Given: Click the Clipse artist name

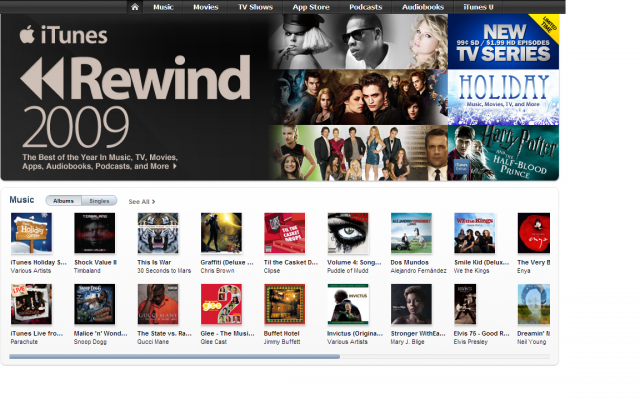Looking at the screenshot, I should (272, 271).
